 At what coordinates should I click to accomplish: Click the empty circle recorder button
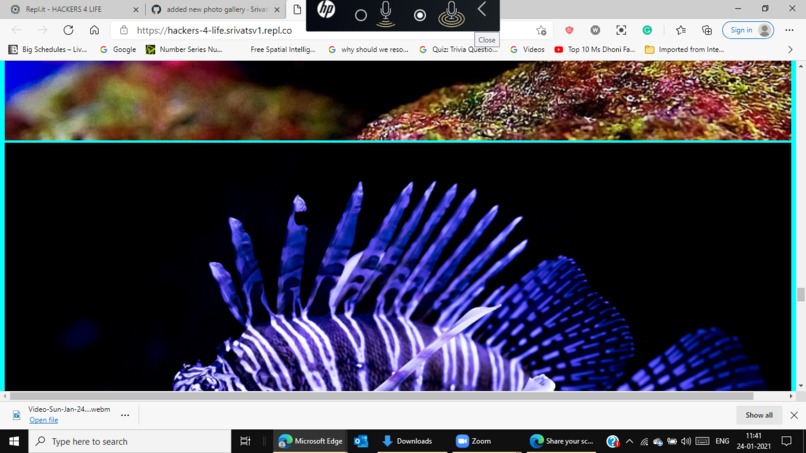coord(361,15)
